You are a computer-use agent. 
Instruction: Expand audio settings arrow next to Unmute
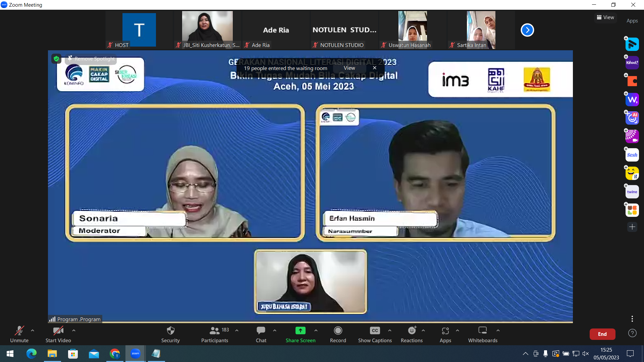pos(33,330)
